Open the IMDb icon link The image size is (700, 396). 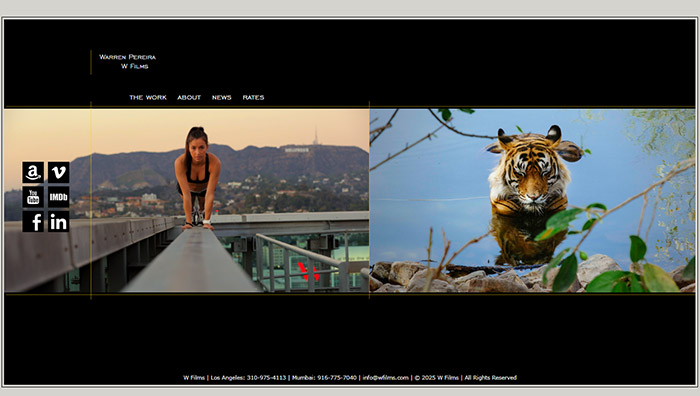click(58, 197)
